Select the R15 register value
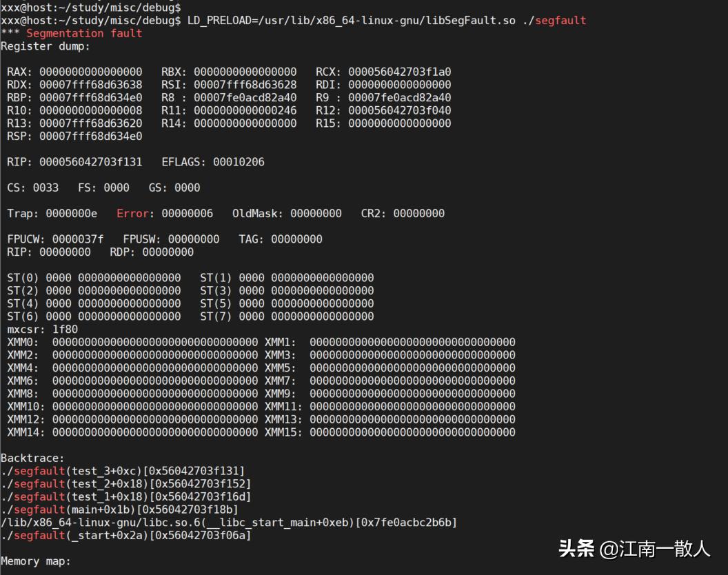The height and width of the screenshot is (575, 728). (400, 123)
